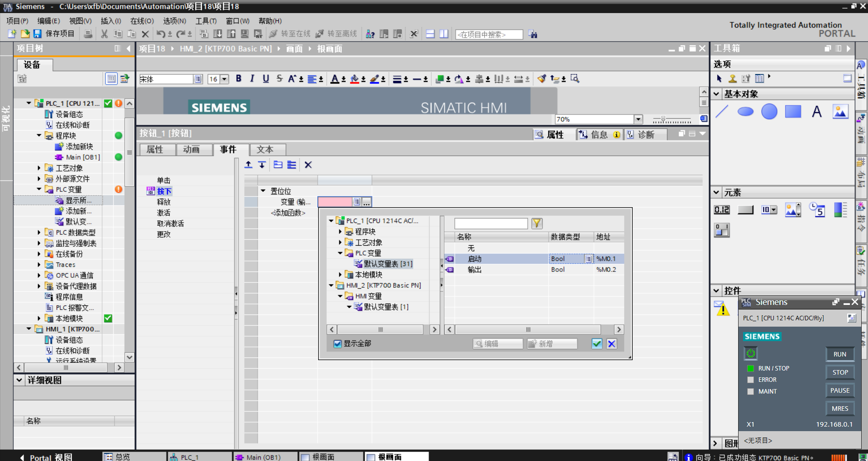Click the PLC simulator power icon
Image resolution: width=868 pixels, height=461 pixels.
751,353
